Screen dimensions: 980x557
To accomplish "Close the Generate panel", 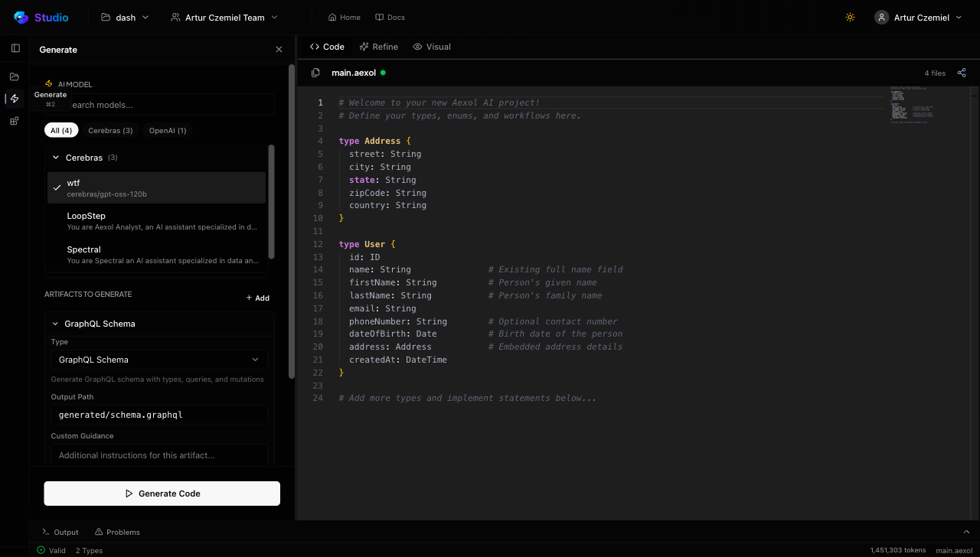I will coord(279,50).
